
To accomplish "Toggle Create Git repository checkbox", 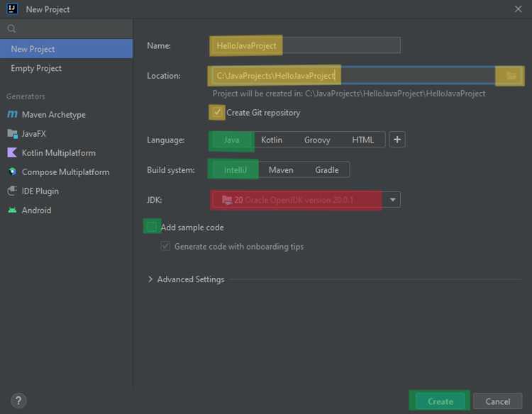I will [x=217, y=112].
